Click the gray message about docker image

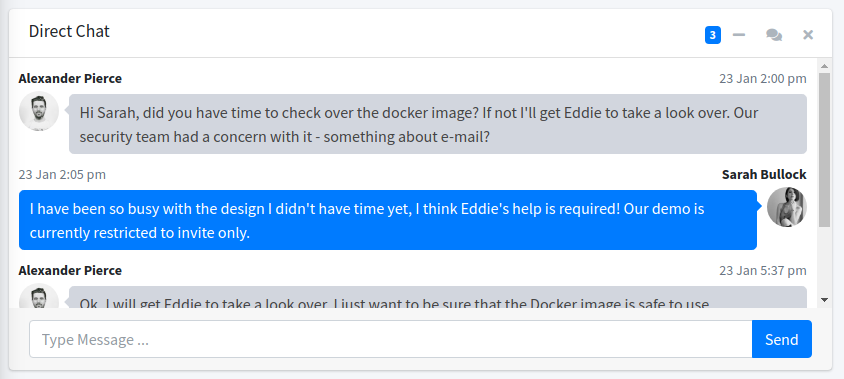438,124
